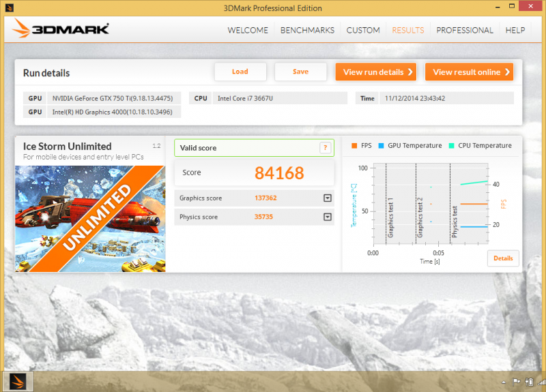Click the Save button
546x392 pixels.
[300, 72]
